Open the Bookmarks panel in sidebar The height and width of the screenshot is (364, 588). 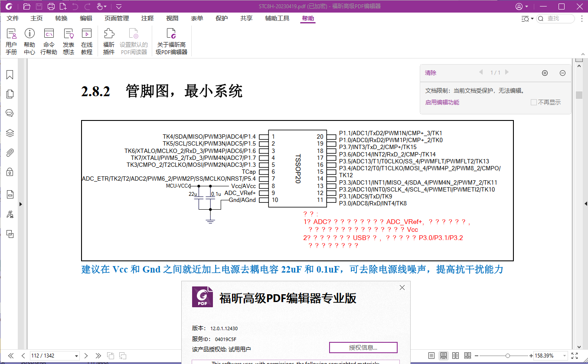point(10,75)
